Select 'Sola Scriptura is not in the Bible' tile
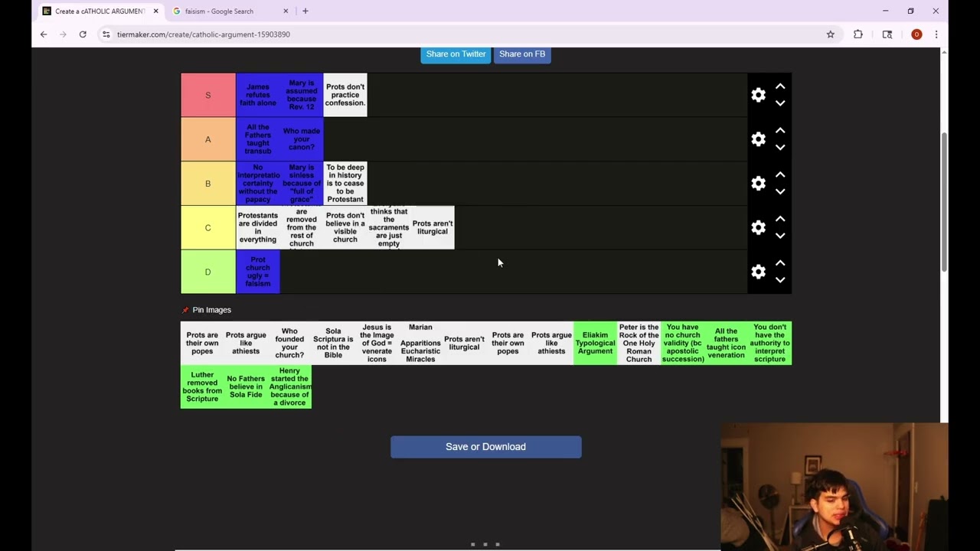This screenshot has width=980, height=551. point(333,343)
